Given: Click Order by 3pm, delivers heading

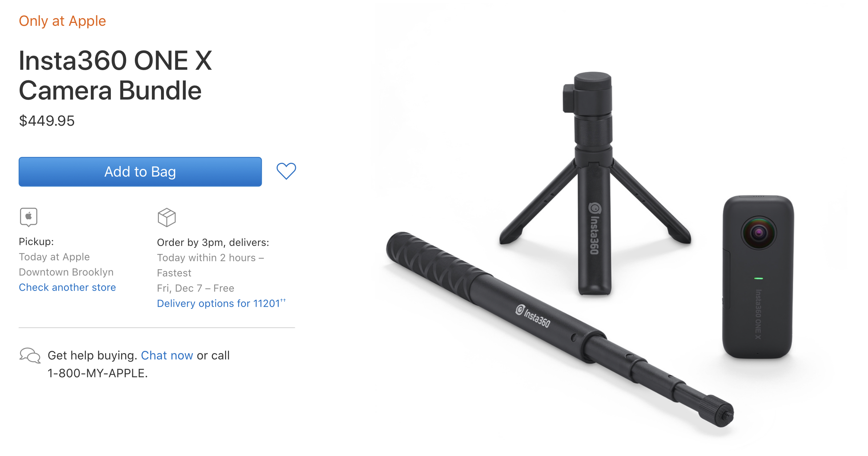Looking at the screenshot, I should (213, 242).
